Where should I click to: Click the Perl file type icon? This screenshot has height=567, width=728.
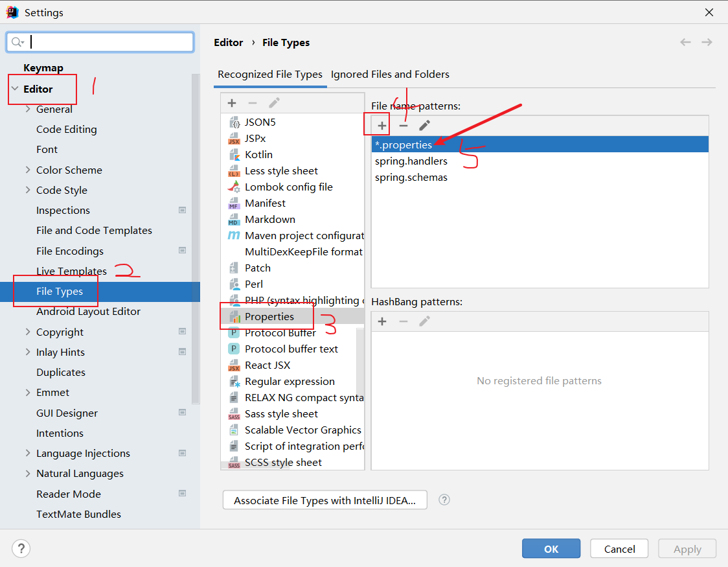[234, 284]
